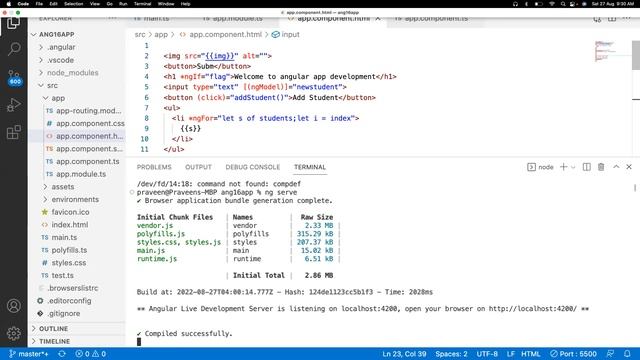Click synchronize changes icon in status bar
The height and width of the screenshot is (360, 640).
(62, 354)
